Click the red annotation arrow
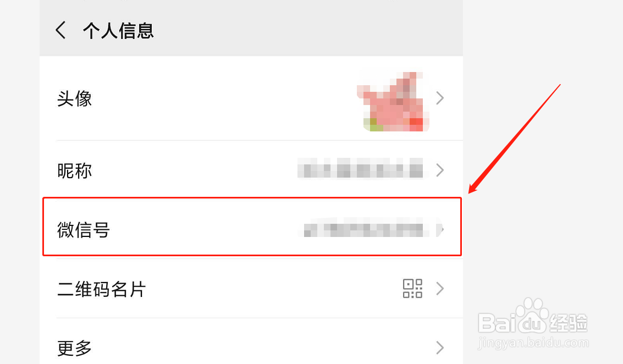Screen dimensions: 623x364 tap(515, 139)
